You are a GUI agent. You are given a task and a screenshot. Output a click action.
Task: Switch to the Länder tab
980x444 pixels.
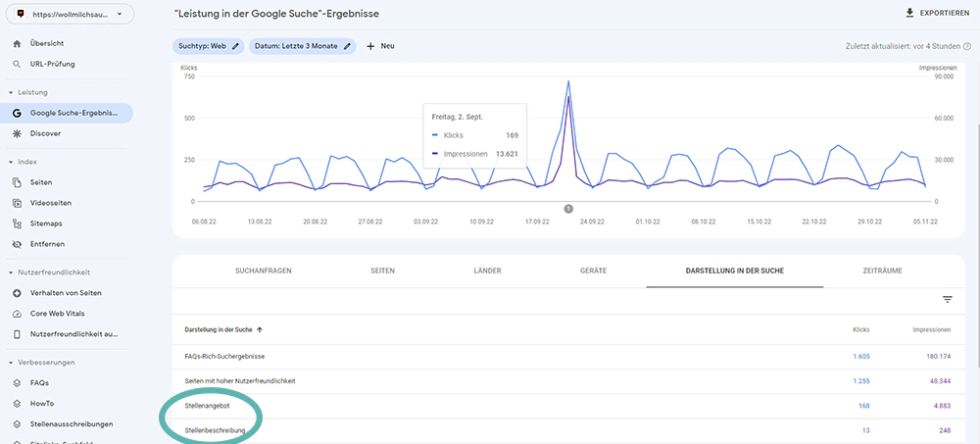click(x=487, y=271)
